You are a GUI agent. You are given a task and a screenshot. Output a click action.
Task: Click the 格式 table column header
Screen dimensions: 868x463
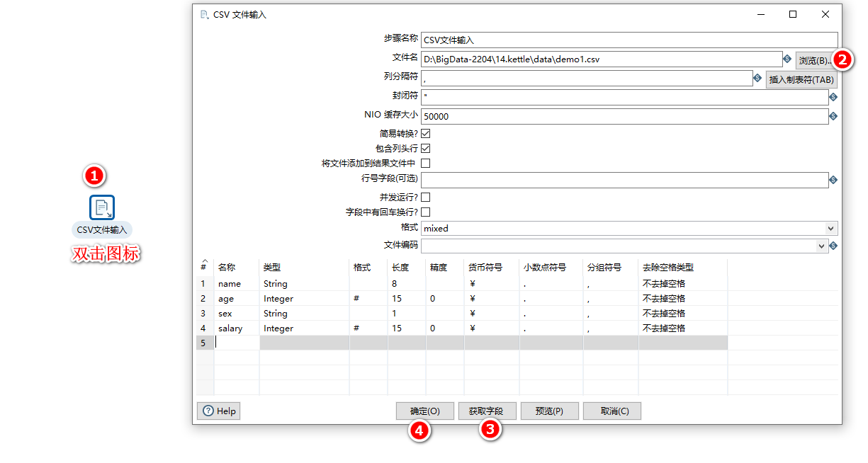368,268
